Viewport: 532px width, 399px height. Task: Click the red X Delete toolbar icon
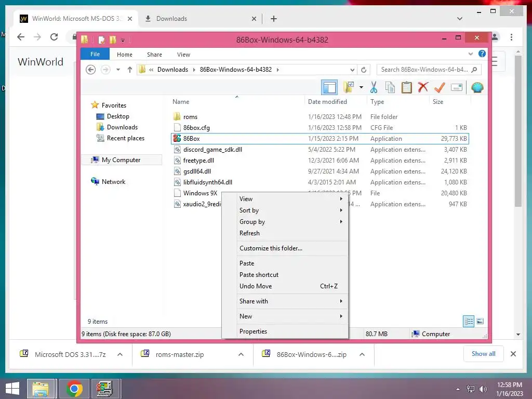[423, 87]
